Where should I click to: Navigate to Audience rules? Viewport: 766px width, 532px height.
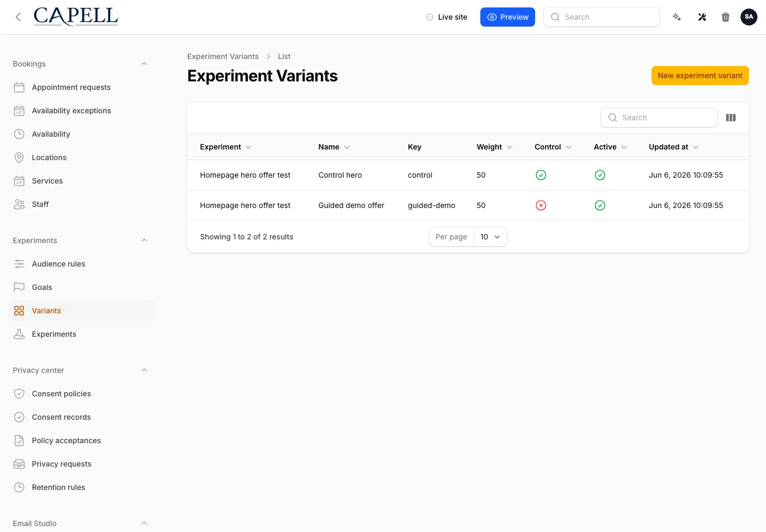[81, 264]
